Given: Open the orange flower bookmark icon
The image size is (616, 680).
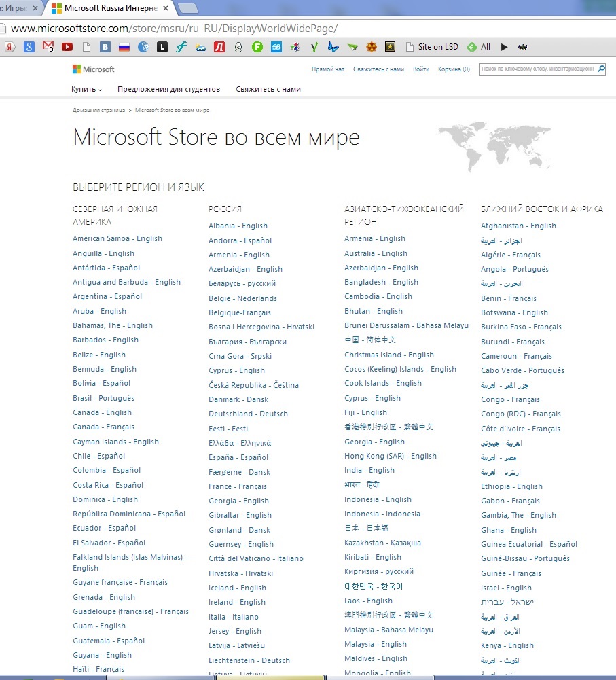Looking at the screenshot, I should tap(372, 47).
